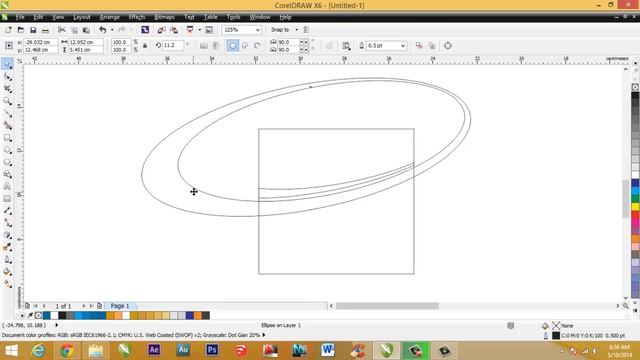Open the Arrange menu
The image size is (640, 360).
[109, 17]
